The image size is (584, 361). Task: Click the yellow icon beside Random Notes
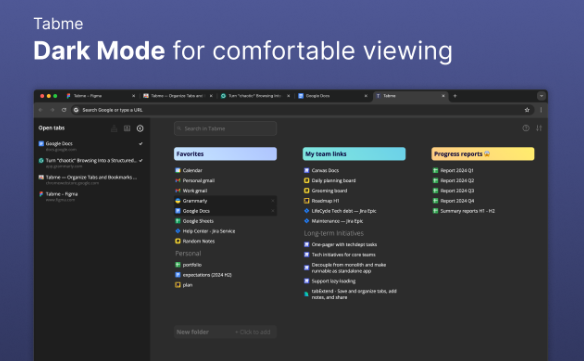tap(178, 241)
